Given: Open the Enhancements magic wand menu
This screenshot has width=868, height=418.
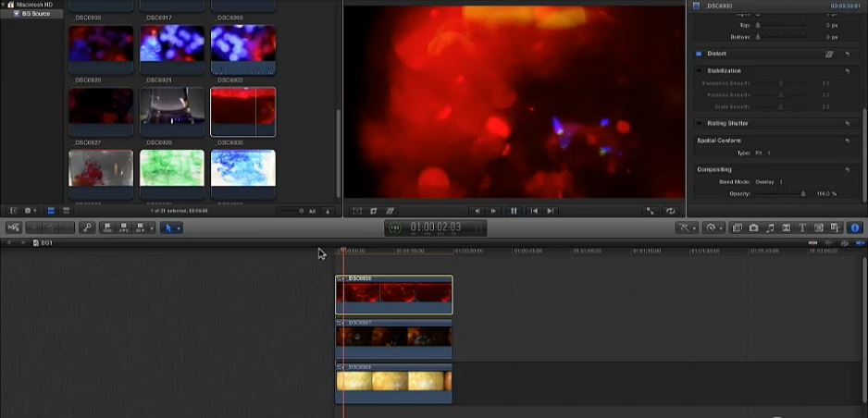Looking at the screenshot, I should pos(687,227).
